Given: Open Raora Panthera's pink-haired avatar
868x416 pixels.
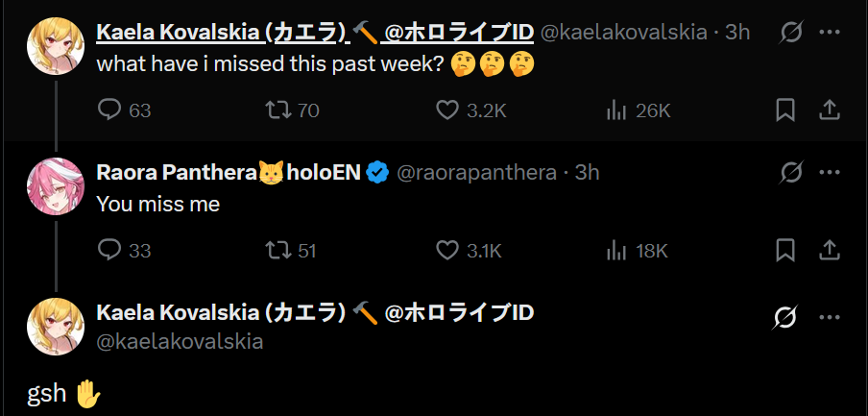Looking at the screenshot, I should [55, 185].
